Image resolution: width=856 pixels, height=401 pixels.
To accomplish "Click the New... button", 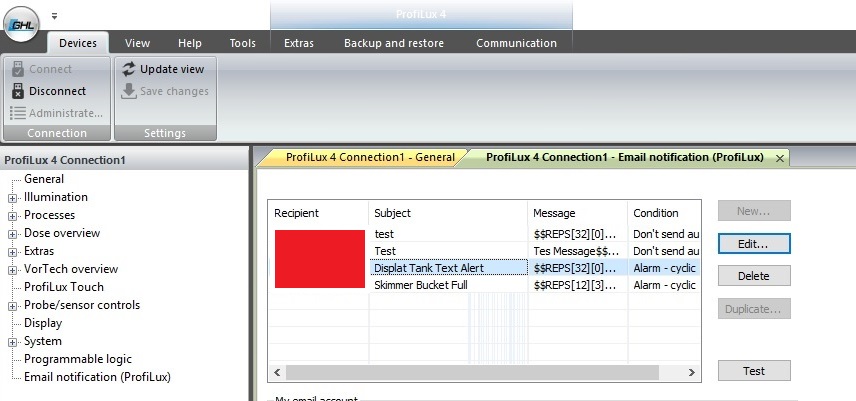I will pyautogui.click(x=754, y=211).
